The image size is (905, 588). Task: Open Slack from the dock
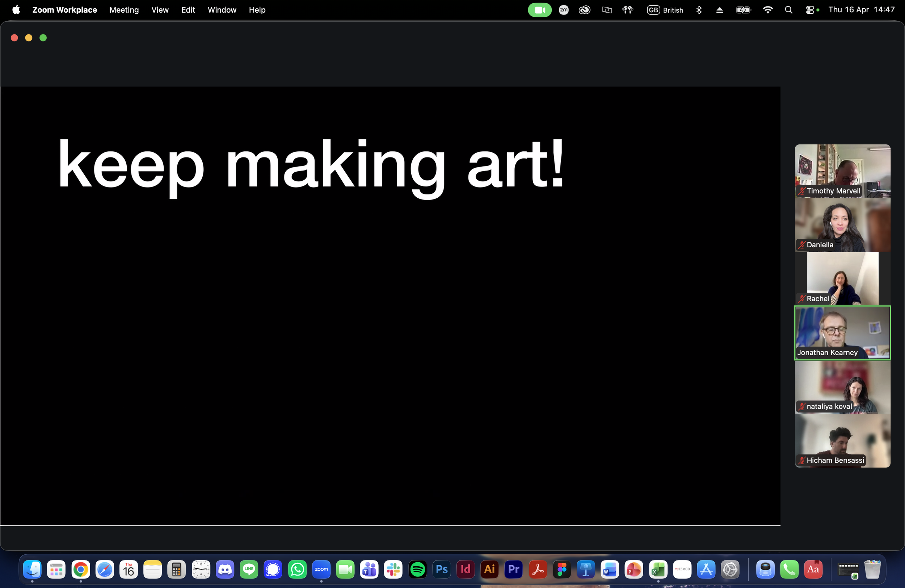coord(393,570)
